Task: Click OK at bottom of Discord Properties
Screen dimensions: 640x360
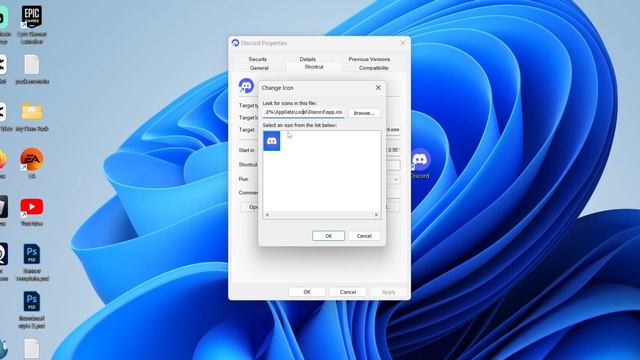Action: pyautogui.click(x=307, y=292)
